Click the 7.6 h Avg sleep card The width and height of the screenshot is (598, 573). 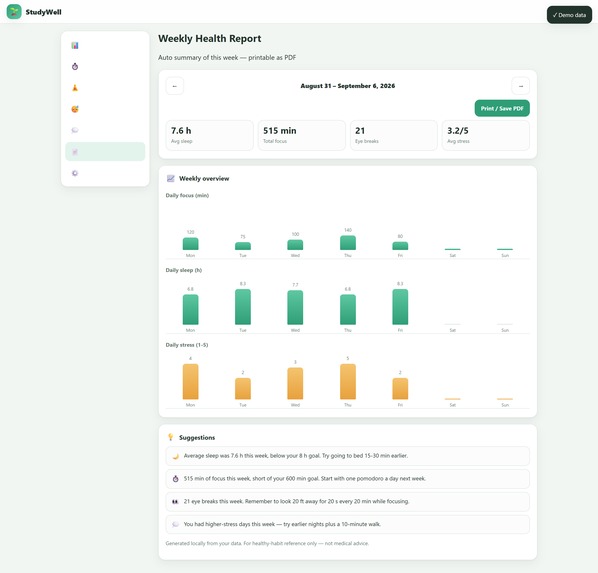(209, 135)
